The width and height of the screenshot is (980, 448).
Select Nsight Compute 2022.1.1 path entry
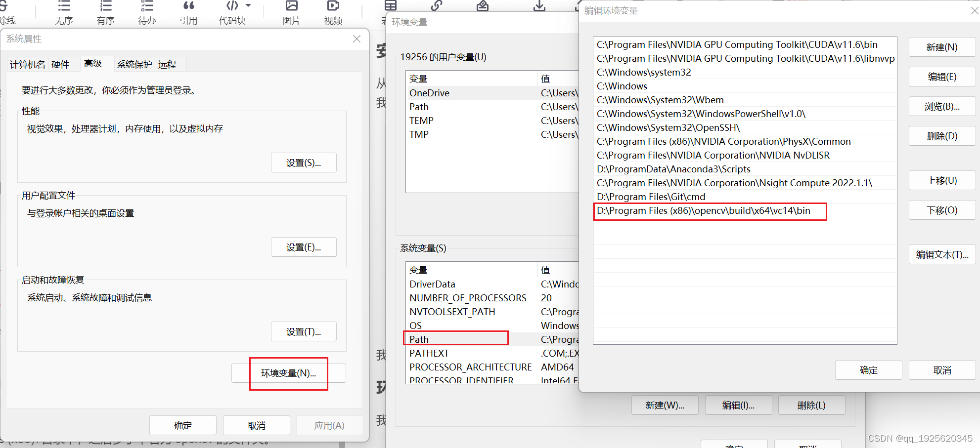pyautogui.click(x=745, y=183)
